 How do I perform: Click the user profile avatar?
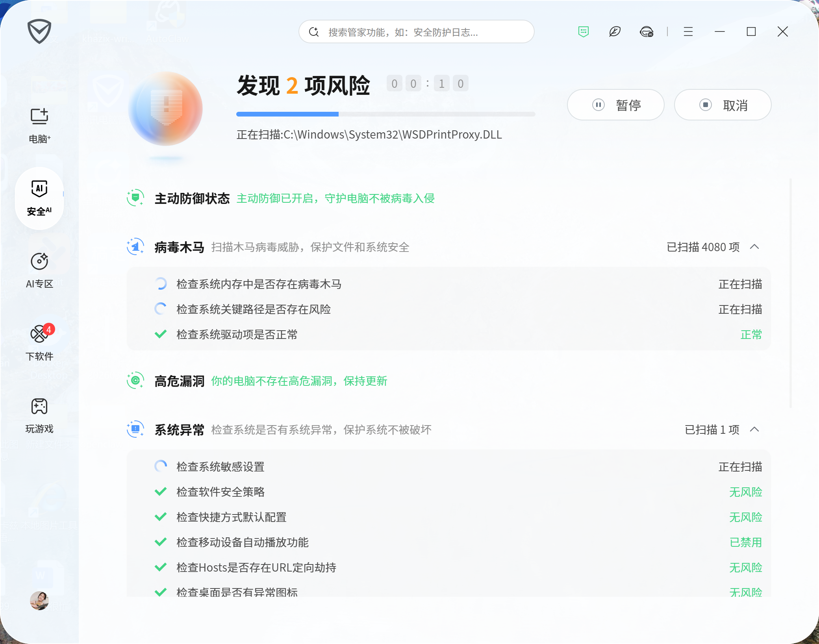[x=39, y=600]
